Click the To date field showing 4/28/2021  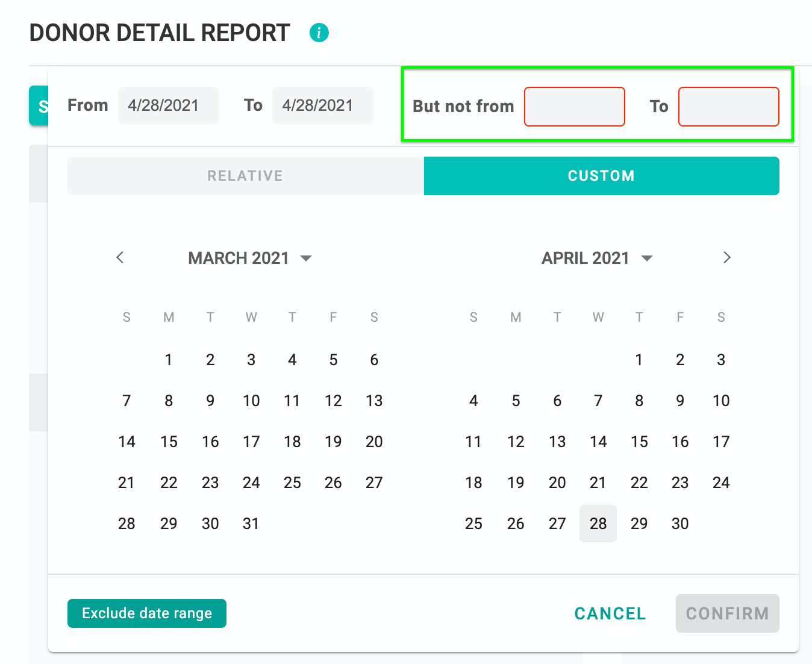pos(322,105)
